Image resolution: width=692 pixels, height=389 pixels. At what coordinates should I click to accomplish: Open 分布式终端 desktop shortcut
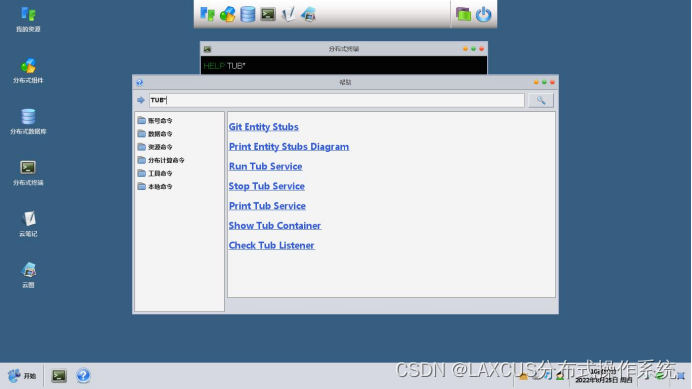[28, 173]
